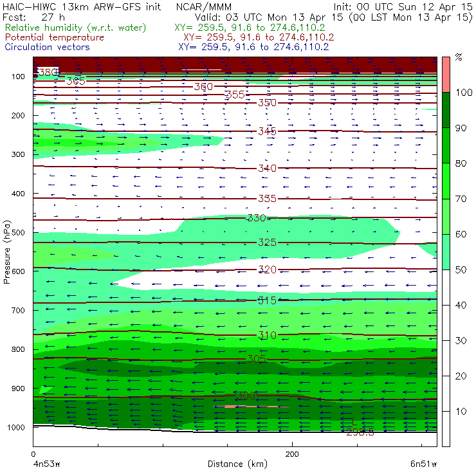Click the 600 hPa pressure tick label
This screenshot has width=476, height=476.
tap(18, 271)
